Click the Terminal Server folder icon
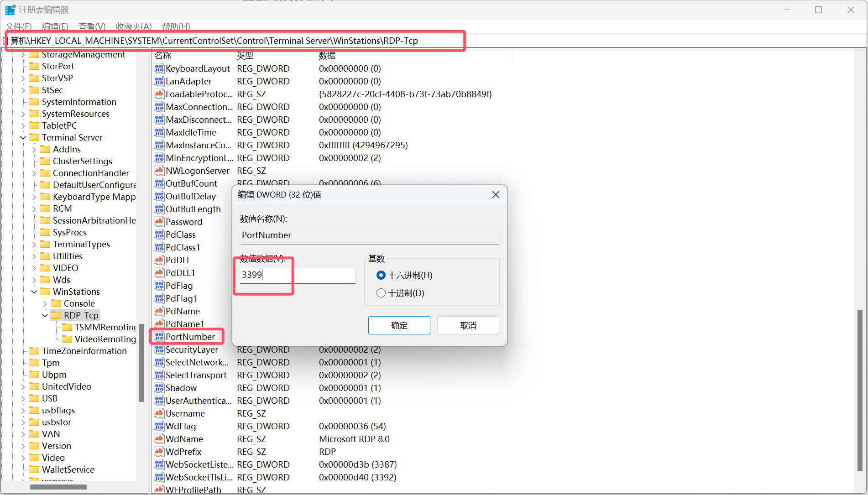The image size is (868, 495). coord(34,137)
